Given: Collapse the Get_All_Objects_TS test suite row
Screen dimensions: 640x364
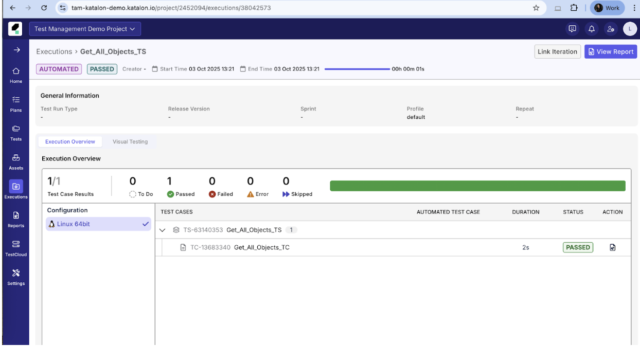Looking at the screenshot, I should point(163,230).
